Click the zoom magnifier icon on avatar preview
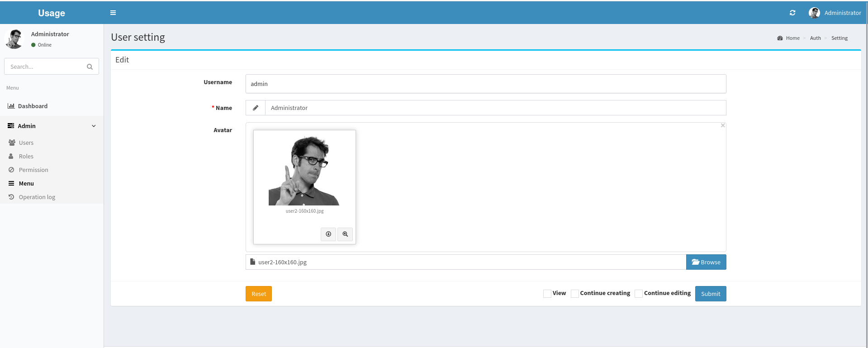This screenshot has height=348, width=868. [345, 234]
